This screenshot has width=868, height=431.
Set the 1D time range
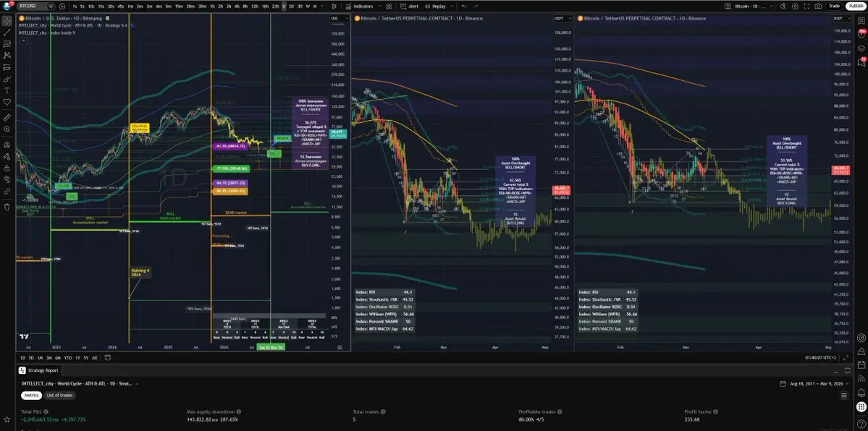(23, 358)
